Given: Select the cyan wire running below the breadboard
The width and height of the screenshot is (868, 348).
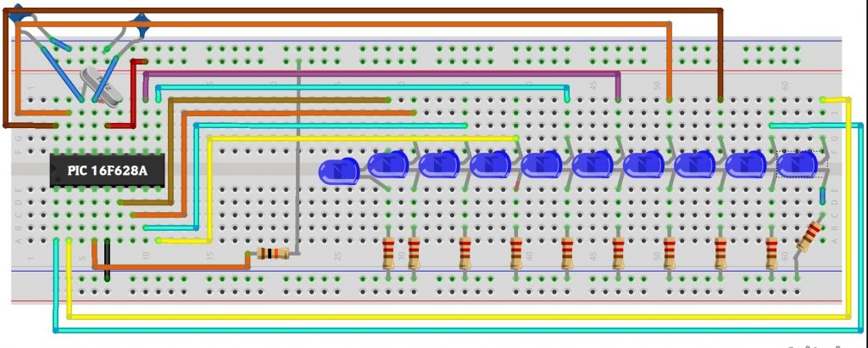Looking at the screenshot, I should pos(458,329).
